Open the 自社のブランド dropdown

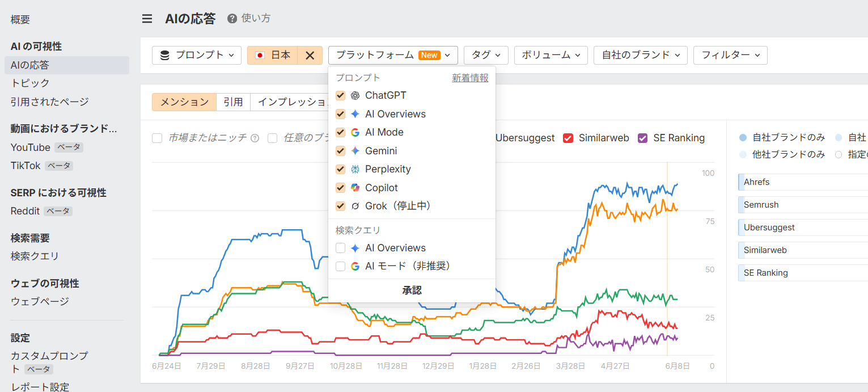pos(641,55)
